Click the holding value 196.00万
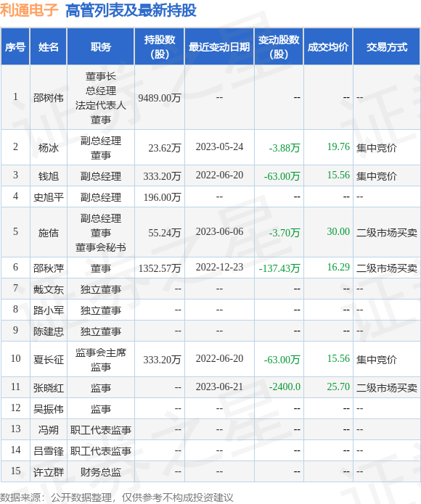421x504 pixels. [x=162, y=197]
